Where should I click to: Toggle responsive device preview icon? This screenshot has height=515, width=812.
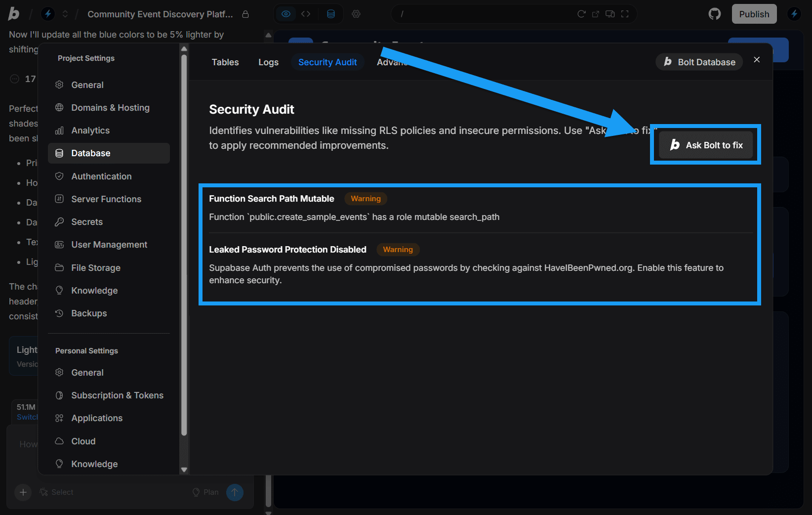tap(610, 14)
